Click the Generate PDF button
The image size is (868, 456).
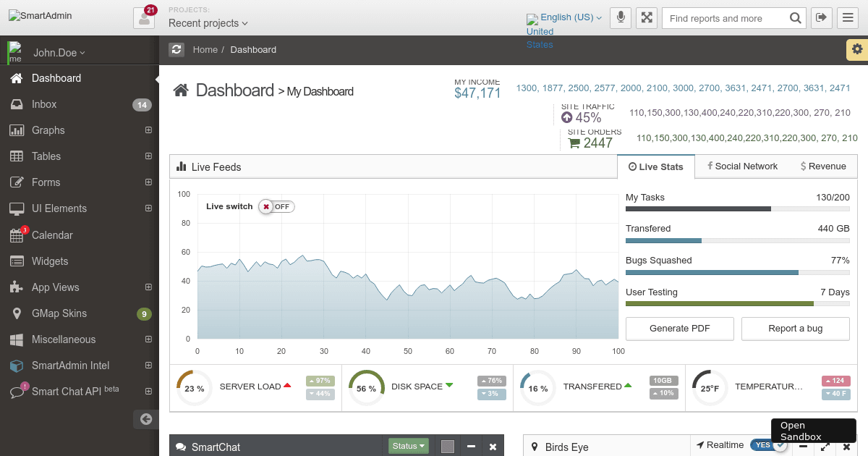(x=679, y=329)
